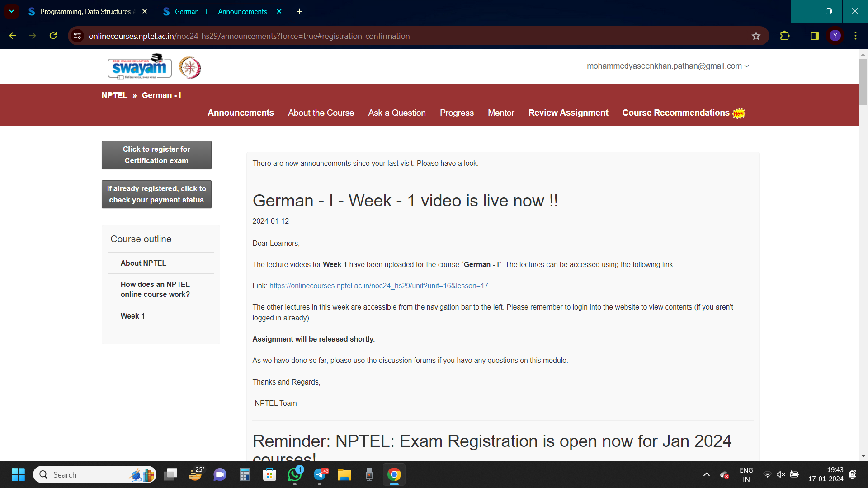Open the cloud sync error tray icon
The height and width of the screenshot is (488, 868).
point(725,475)
